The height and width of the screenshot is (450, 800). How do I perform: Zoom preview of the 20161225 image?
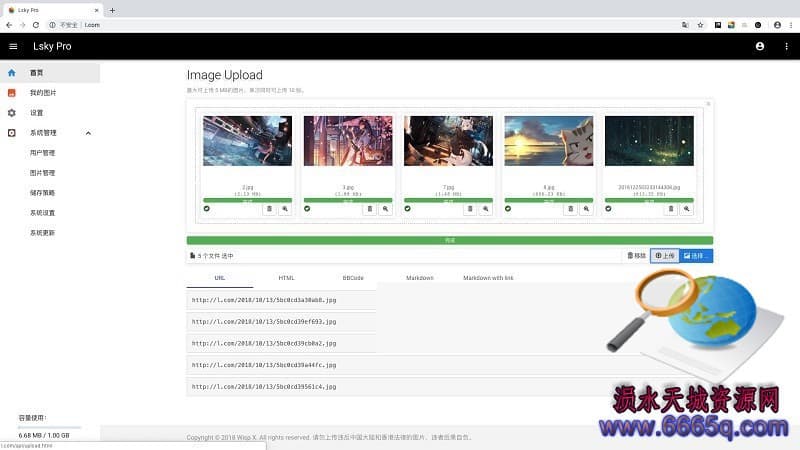[x=687, y=209]
